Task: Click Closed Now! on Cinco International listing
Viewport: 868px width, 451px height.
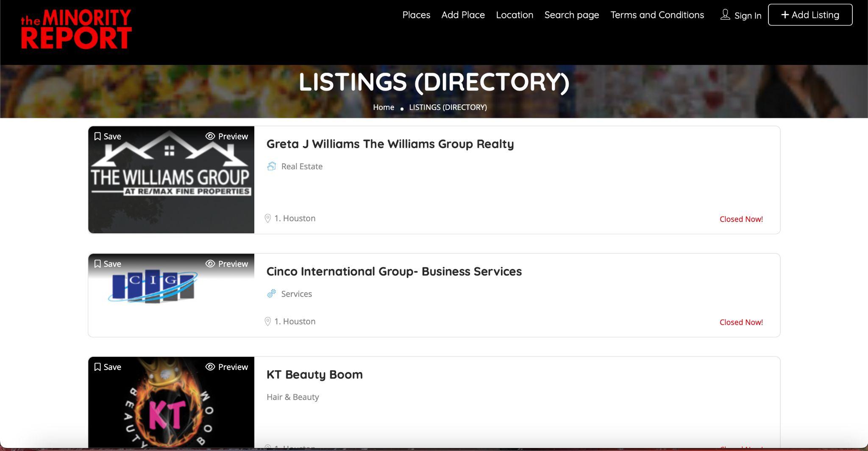Action: pyautogui.click(x=741, y=322)
